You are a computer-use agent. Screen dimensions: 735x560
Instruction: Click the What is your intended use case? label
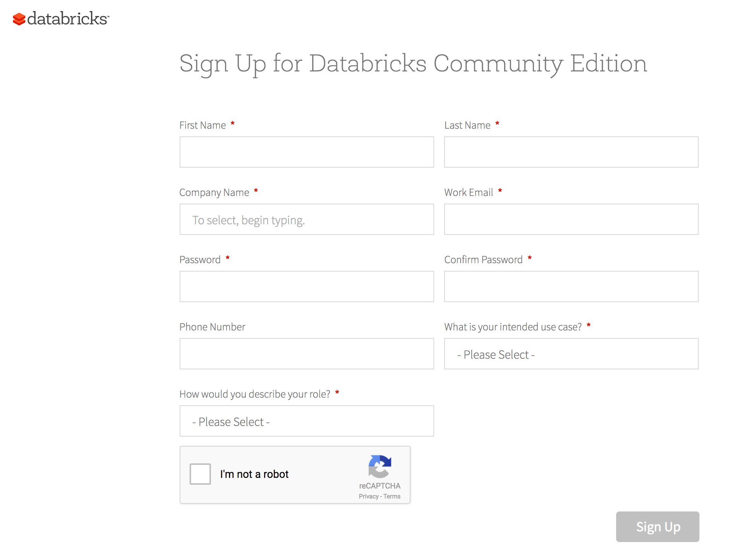click(x=513, y=327)
